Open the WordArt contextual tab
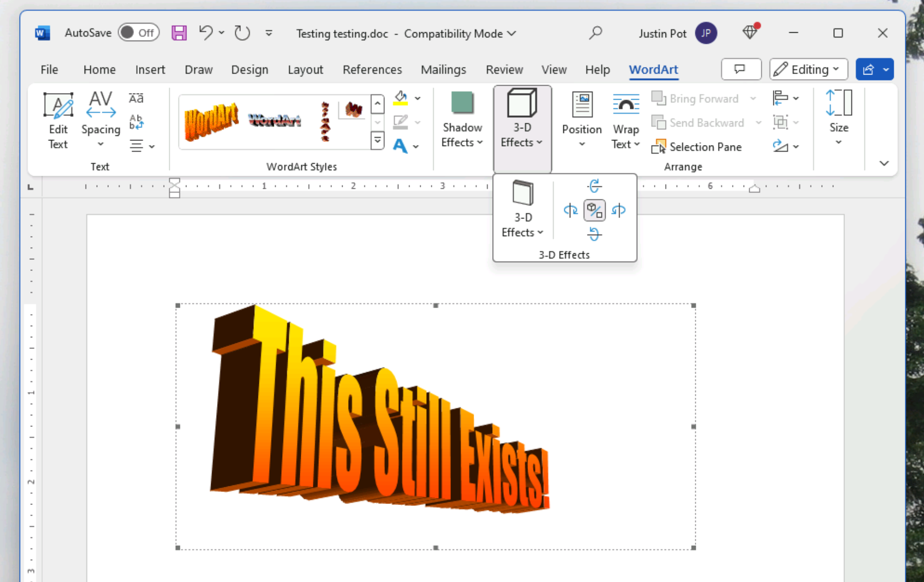Image resolution: width=924 pixels, height=582 pixels. point(653,69)
